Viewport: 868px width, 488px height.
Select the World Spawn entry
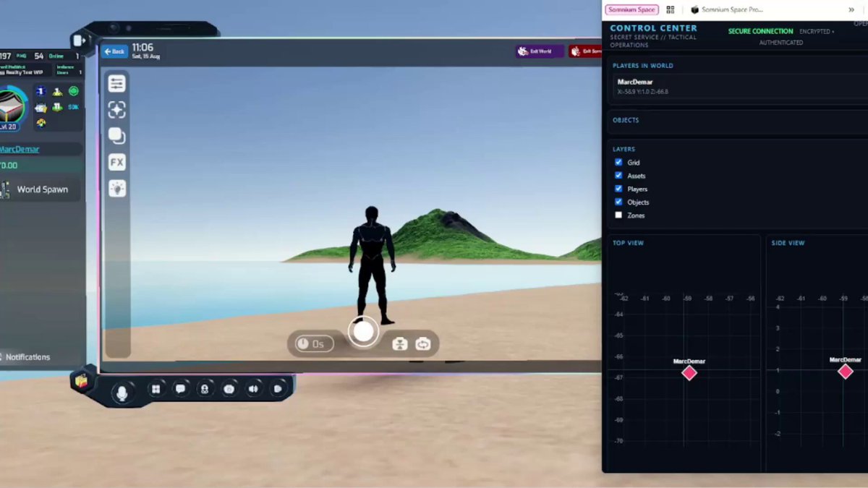(x=41, y=189)
